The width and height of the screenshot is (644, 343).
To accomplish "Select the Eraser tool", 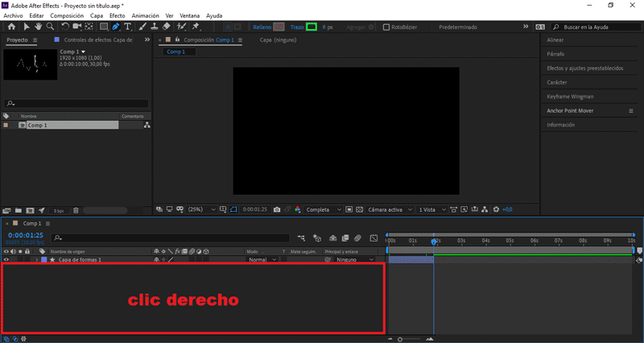I will pos(167,27).
